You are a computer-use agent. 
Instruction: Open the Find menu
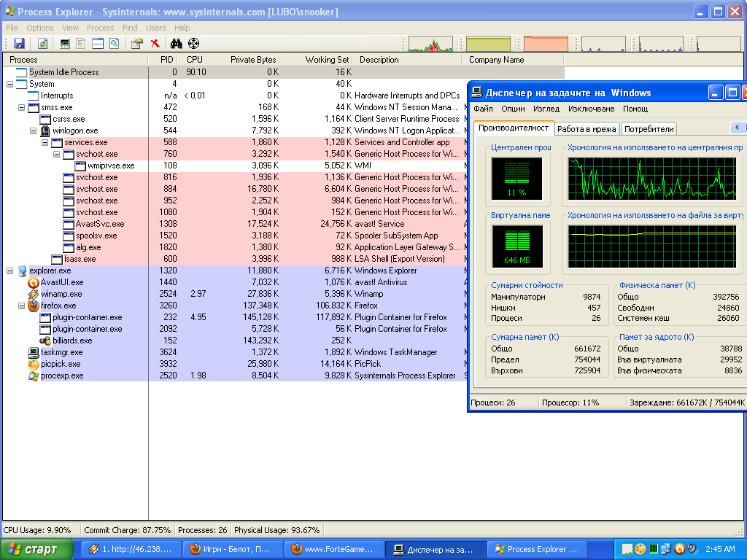pos(130,28)
